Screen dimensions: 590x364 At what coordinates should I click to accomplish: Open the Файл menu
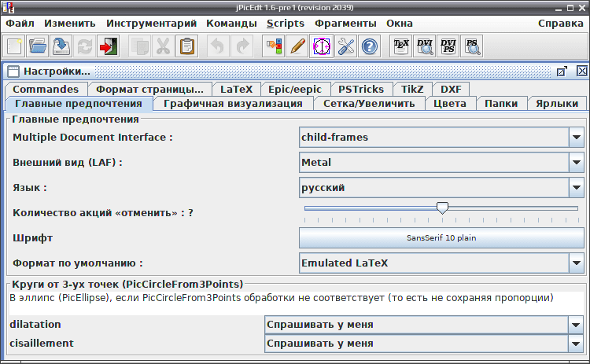point(20,24)
